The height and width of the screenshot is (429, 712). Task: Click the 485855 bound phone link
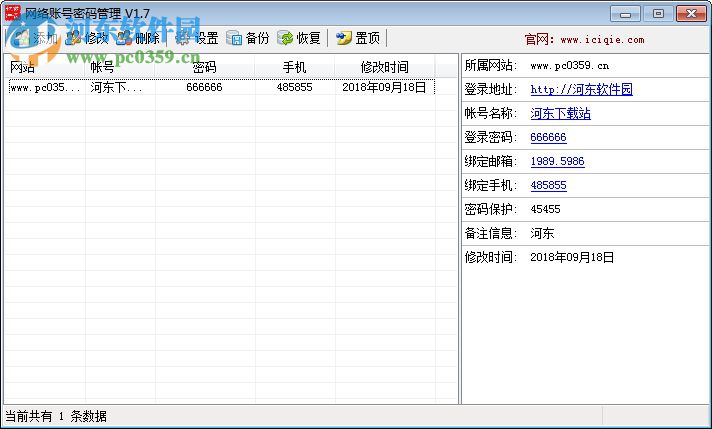pyautogui.click(x=548, y=185)
